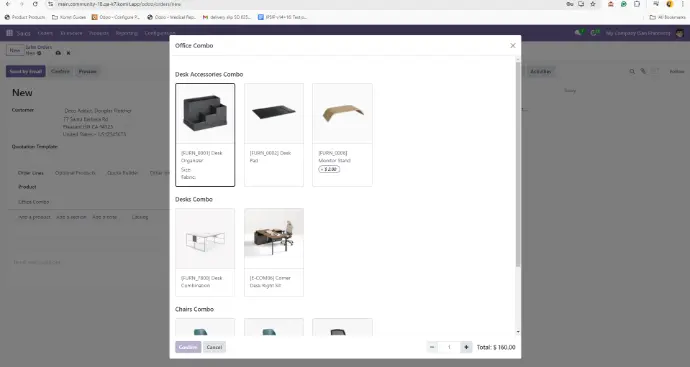
Task: Click the quantity input field
Action: [x=449, y=347]
